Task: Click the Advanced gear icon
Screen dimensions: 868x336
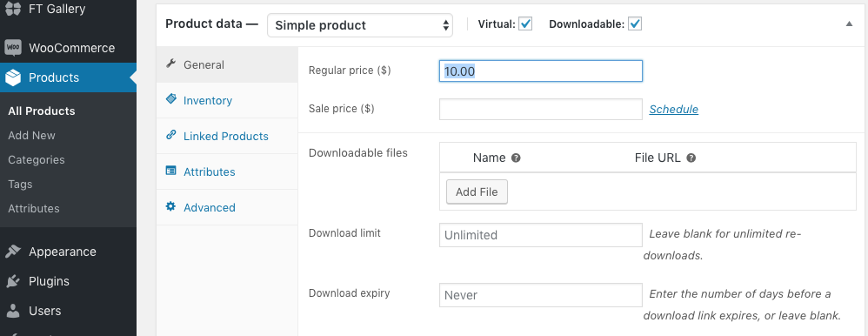Action: pyautogui.click(x=171, y=207)
